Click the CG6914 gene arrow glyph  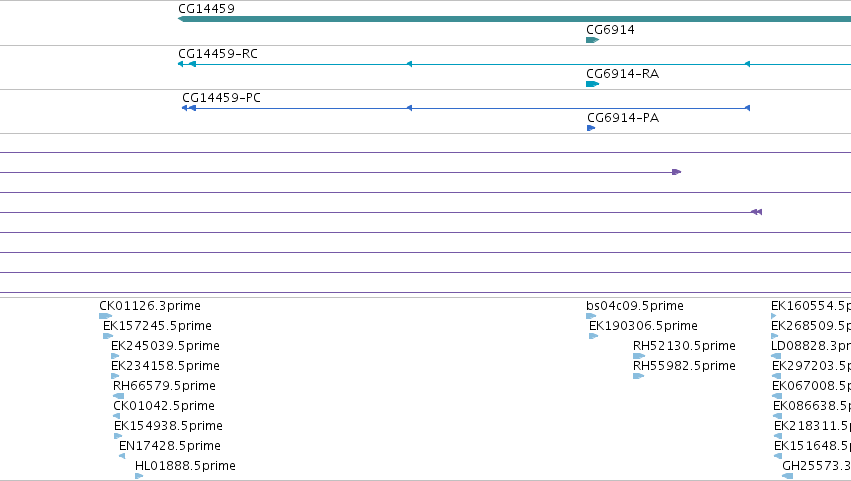point(592,40)
